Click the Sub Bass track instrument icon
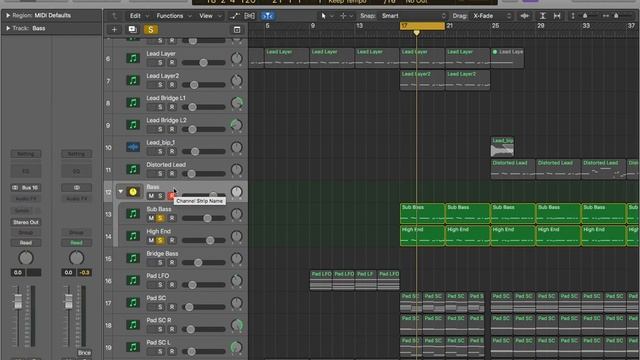 pos(133,213)
